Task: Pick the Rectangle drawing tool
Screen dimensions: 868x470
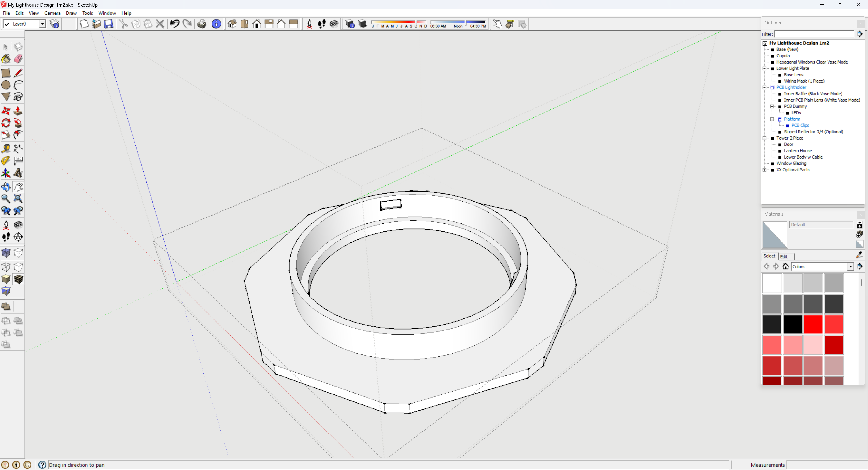Action: [x=6, y=73]
